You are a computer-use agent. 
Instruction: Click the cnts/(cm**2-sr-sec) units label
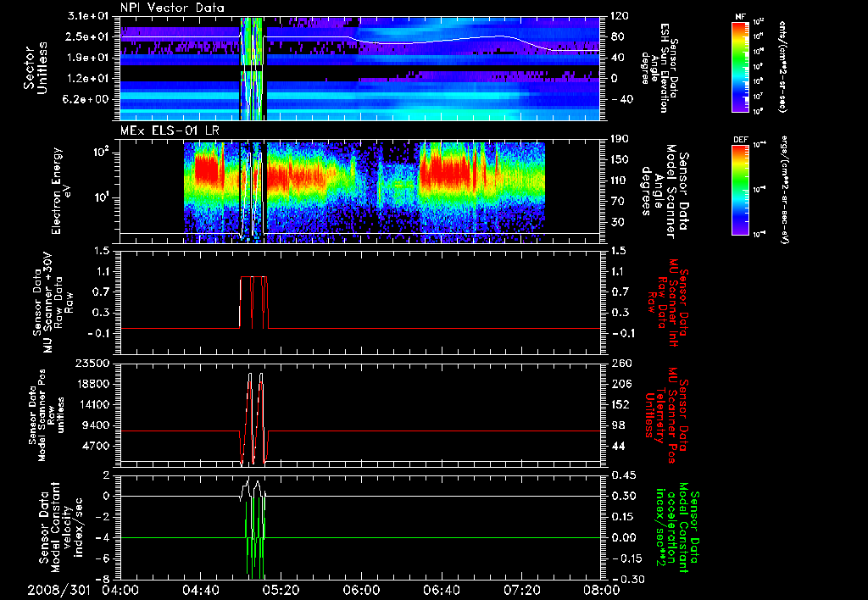tap(782, 66)
